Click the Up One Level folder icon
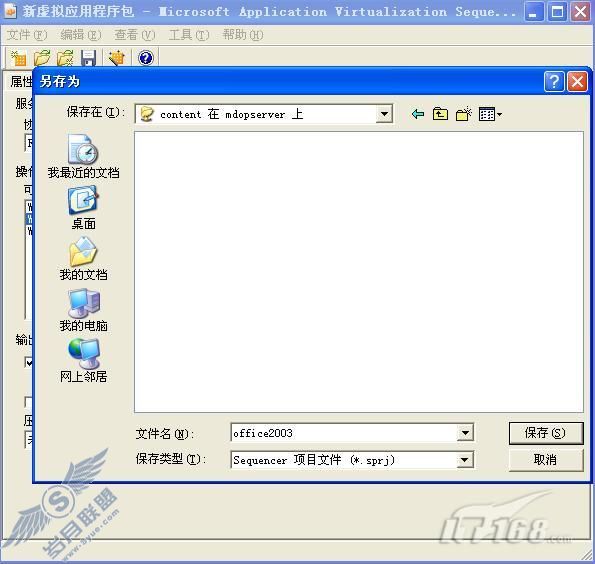Viewport: 595px width, 564px height. point(440,114)
